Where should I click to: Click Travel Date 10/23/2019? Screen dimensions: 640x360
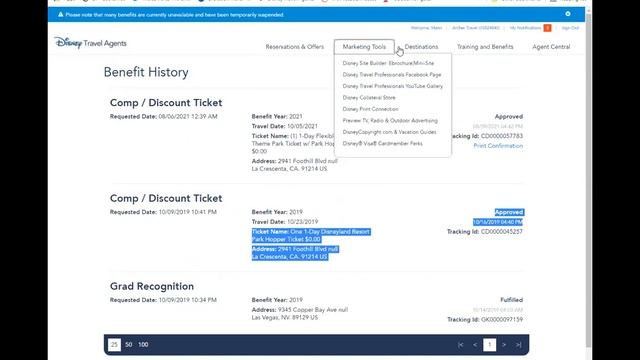tap(285, 222)
